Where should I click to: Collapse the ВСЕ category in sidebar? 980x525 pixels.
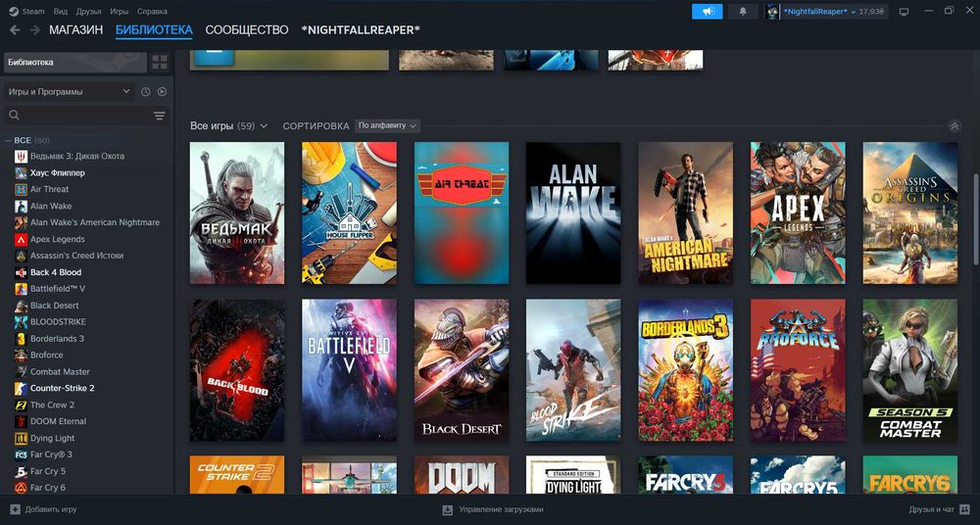[x=9, y=141]
